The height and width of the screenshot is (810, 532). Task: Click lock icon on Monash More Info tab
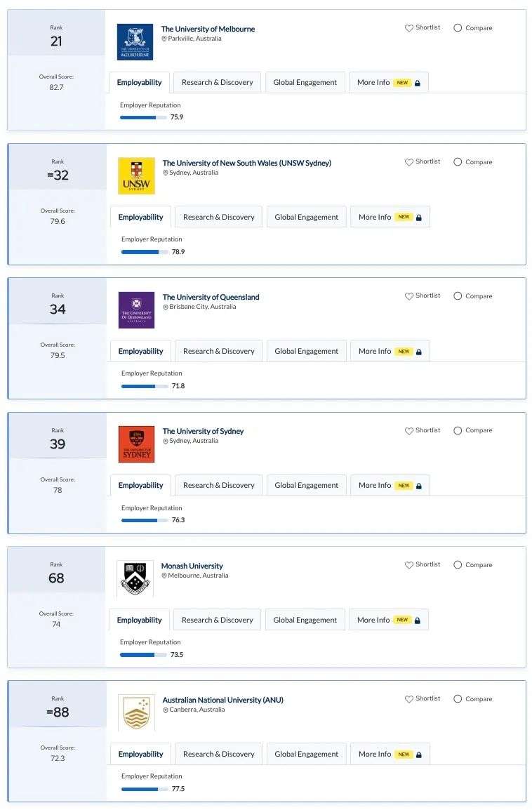click(x=418, y=620)
